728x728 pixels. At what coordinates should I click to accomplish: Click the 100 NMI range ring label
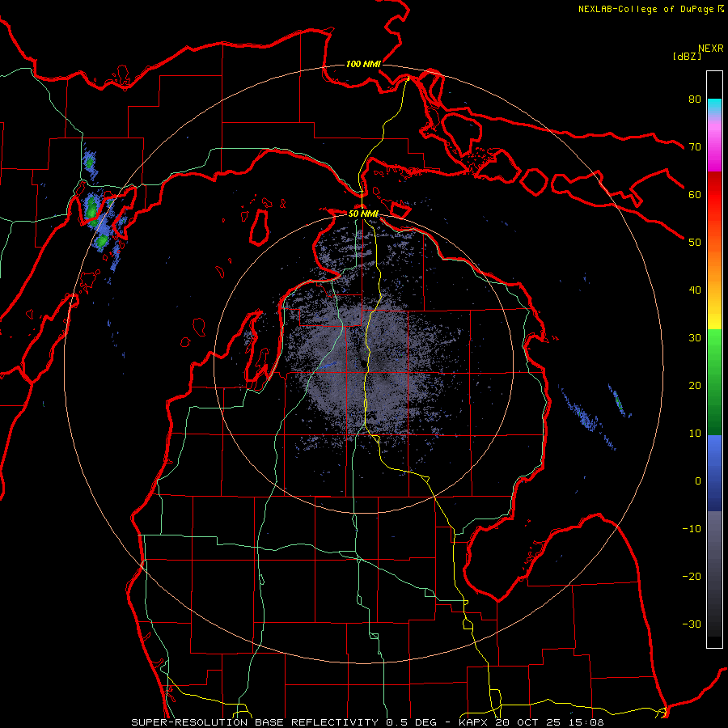[363, 64]
